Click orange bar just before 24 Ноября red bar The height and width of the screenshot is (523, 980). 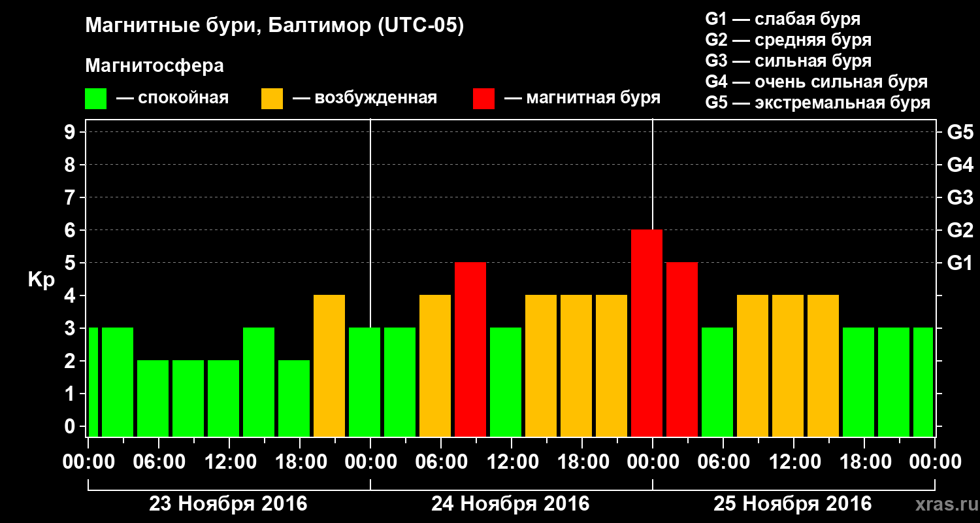tap(435, 366)
